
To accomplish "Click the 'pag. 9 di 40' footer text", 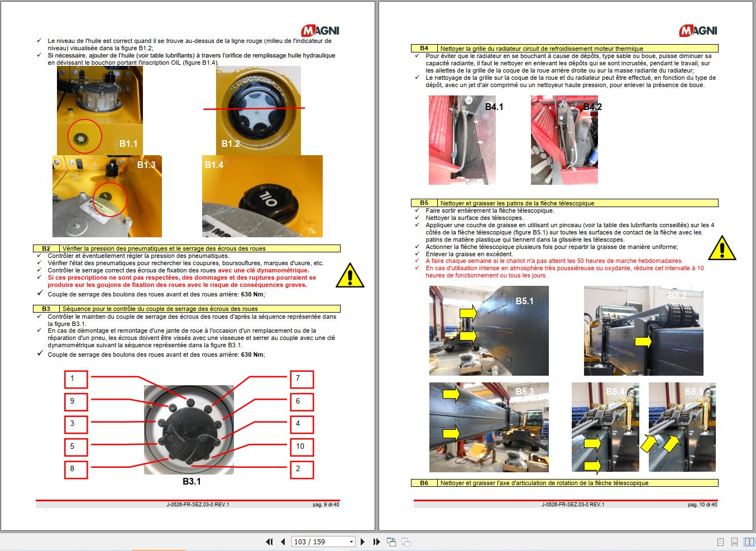I will coord(326,505).
